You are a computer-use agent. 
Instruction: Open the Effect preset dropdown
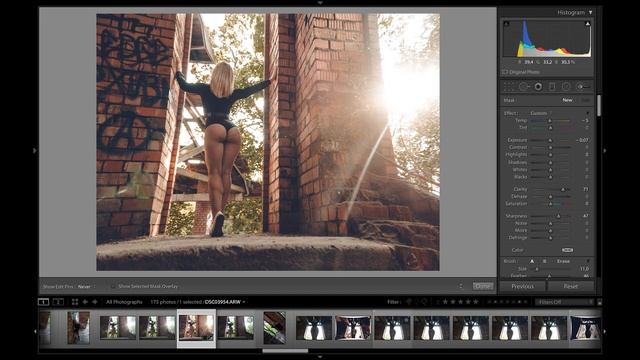541,113
